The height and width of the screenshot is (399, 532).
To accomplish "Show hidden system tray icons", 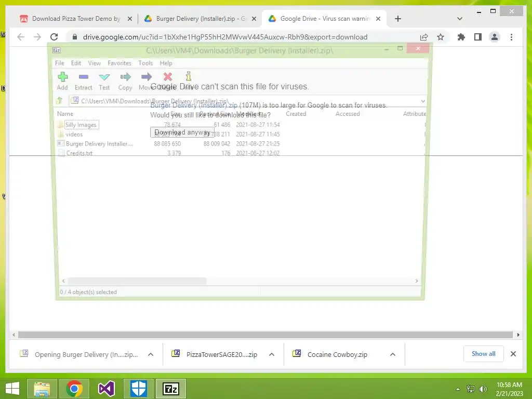I will click(x=458, y=389).
